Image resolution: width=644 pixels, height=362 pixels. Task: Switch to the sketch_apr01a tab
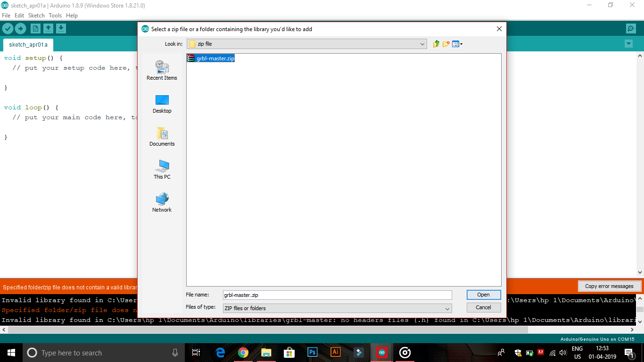(x=27, y=45)
